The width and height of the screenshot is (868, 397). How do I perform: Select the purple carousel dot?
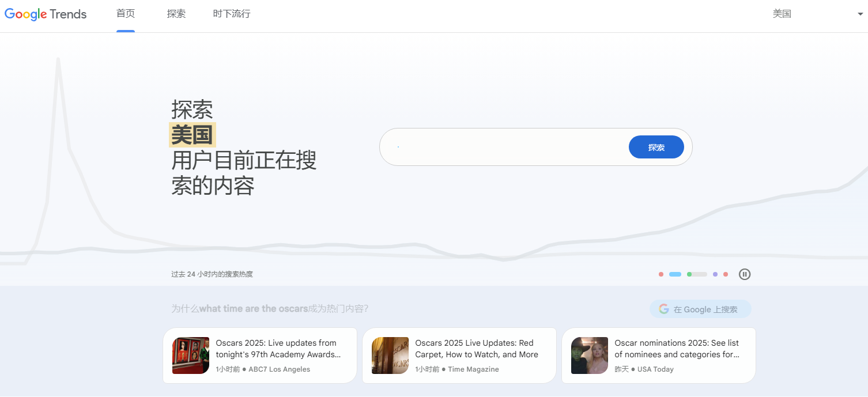(715, 274)
